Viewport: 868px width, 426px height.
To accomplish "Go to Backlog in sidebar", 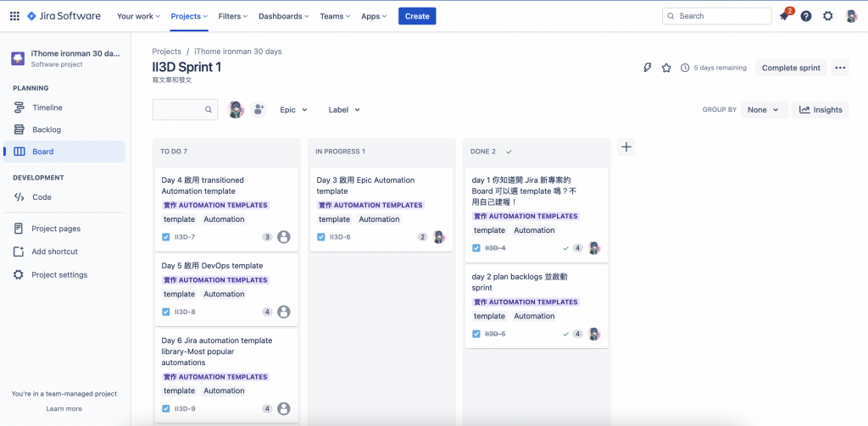I will tap(64, 130).
